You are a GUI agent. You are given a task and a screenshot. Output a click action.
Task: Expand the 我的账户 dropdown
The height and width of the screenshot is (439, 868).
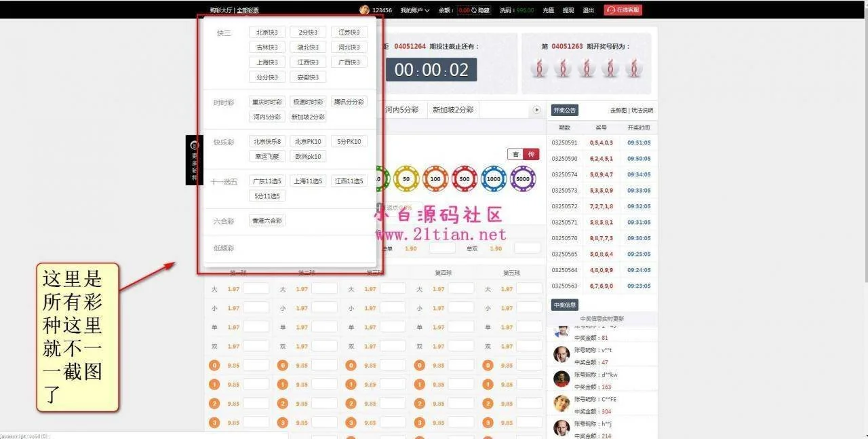click(x=414, y=10)
